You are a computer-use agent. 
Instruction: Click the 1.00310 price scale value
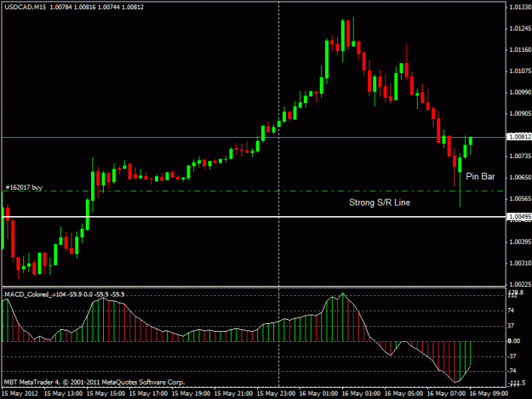(520, 263)
